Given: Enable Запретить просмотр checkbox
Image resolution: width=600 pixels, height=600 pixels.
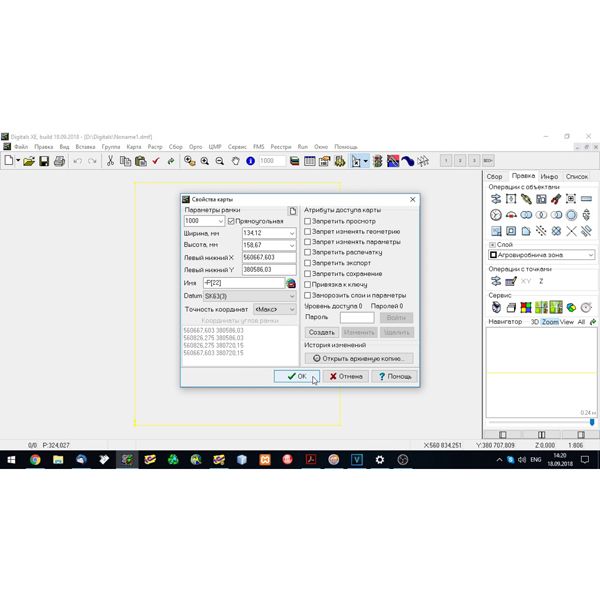Looking at the screenshot, I should click(307, 221).
